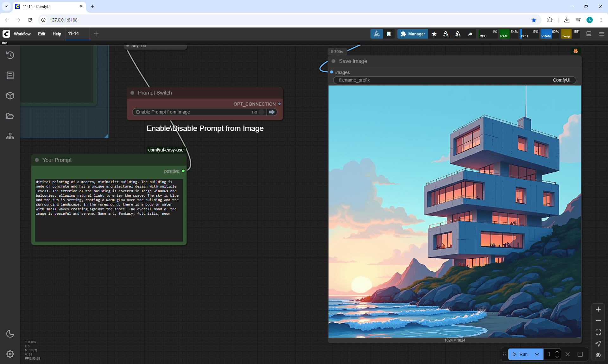The height and width of the screenshot is (364, 608).
Task: Toggle Enable Prompt from Image switch
Action: (x=261, y=112)
